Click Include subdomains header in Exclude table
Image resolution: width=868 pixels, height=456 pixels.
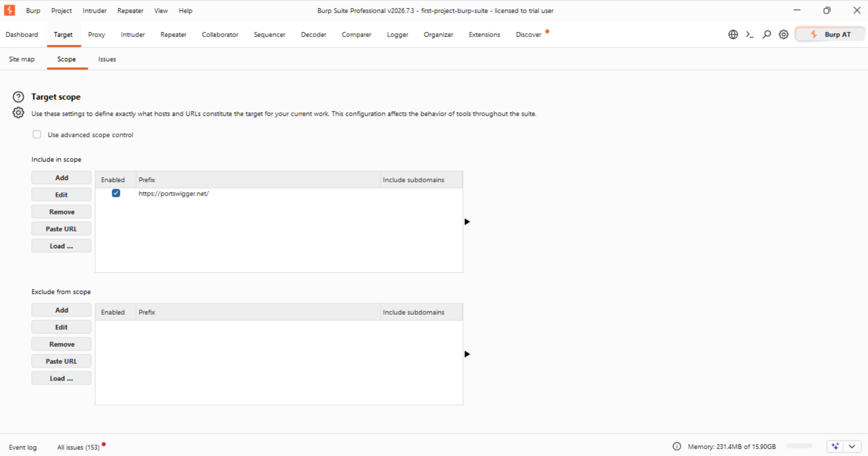pyautogui.click(x=421, y=312)
